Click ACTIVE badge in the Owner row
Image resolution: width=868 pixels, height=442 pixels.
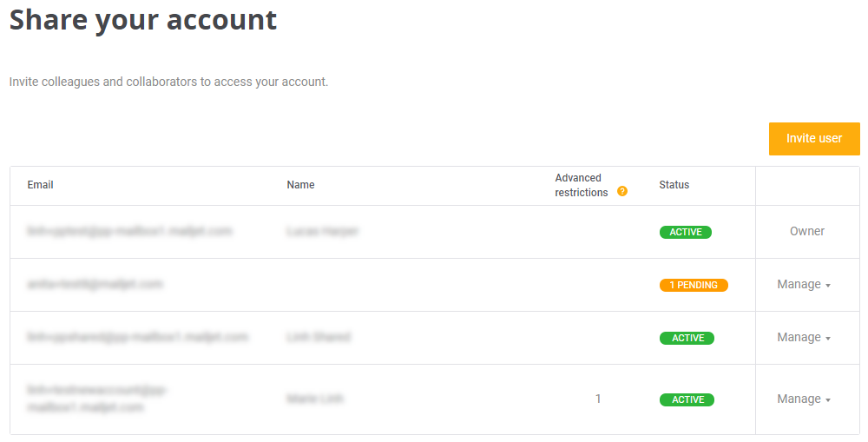[686, 233]
